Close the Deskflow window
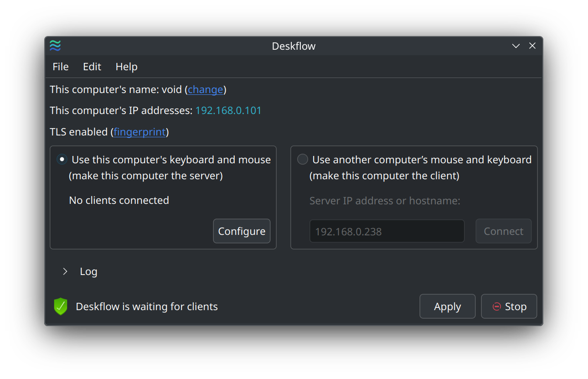 (x=532, y=46)
